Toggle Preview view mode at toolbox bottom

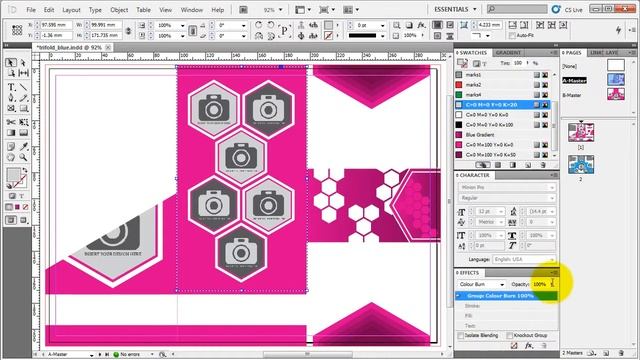pyautogui.click(x=23, y=220)
